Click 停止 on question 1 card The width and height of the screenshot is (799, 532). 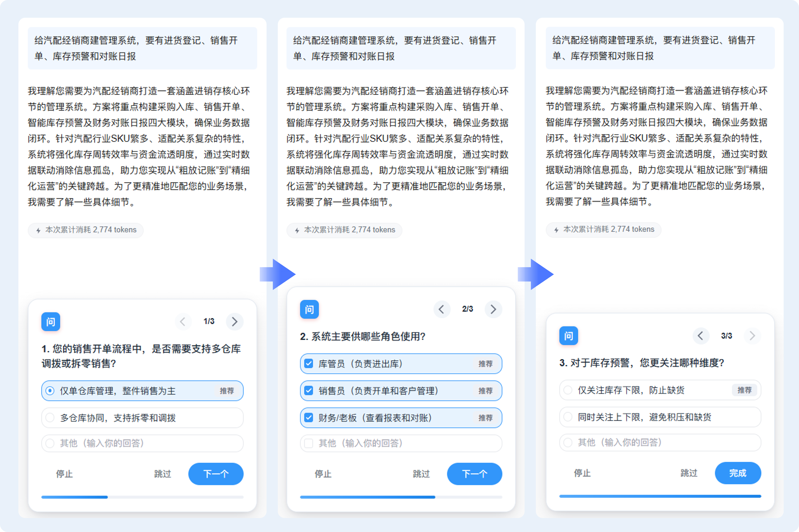tap(64, 474)
